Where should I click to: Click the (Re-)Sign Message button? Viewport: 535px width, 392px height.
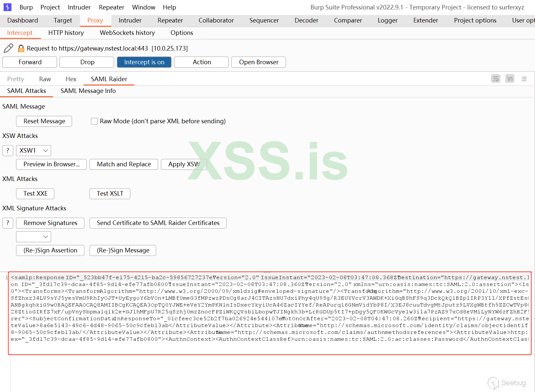pos(123,250)
